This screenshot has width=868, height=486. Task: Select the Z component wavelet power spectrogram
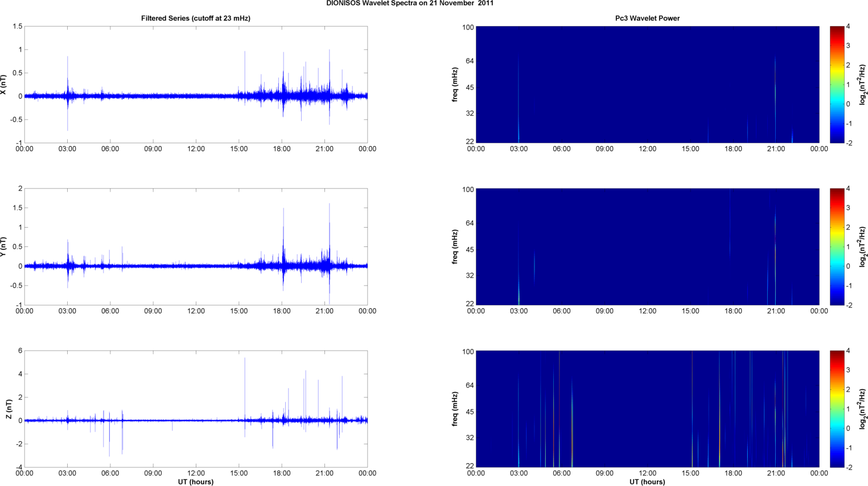coord(647,409)
